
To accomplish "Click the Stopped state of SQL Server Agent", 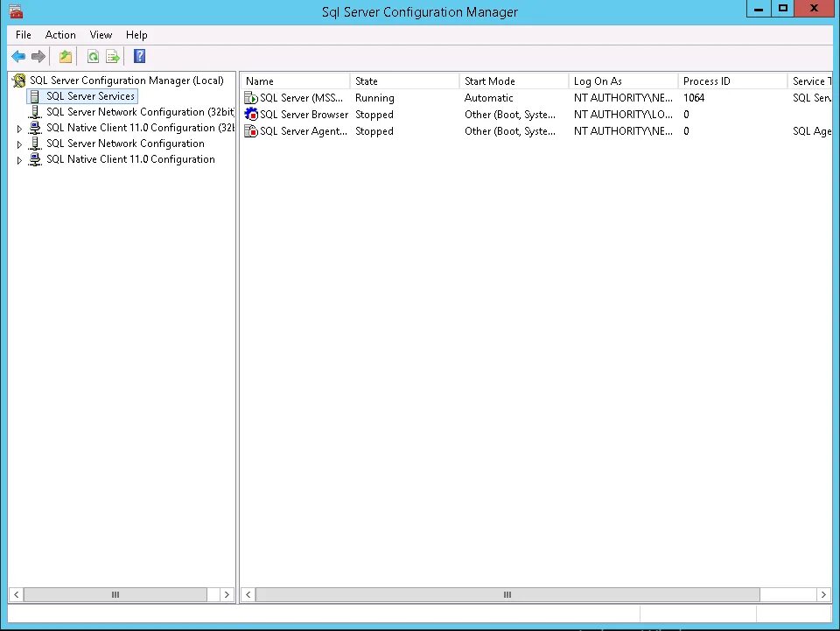I will point(374,130).
